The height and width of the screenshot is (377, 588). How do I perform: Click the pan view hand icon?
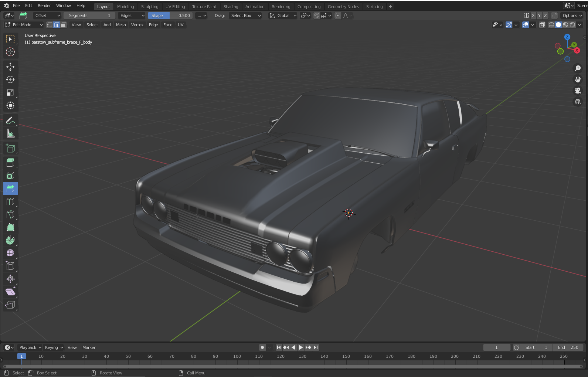pos(578,79)
